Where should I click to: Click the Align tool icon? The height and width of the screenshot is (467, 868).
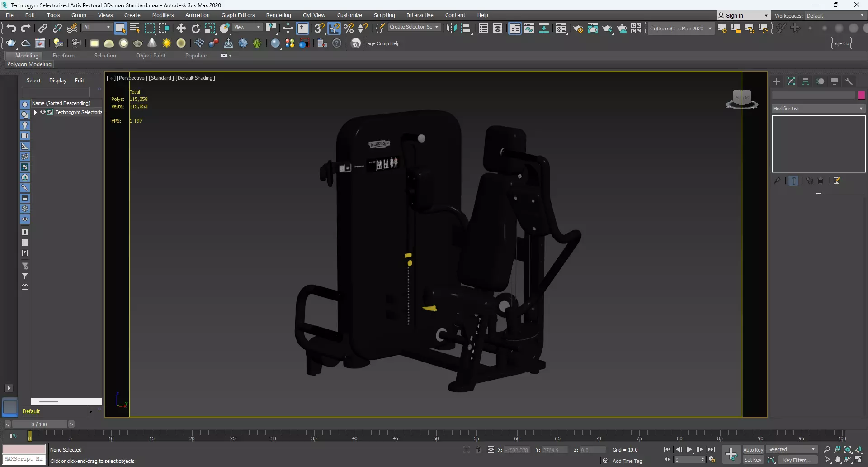(466, 28)
